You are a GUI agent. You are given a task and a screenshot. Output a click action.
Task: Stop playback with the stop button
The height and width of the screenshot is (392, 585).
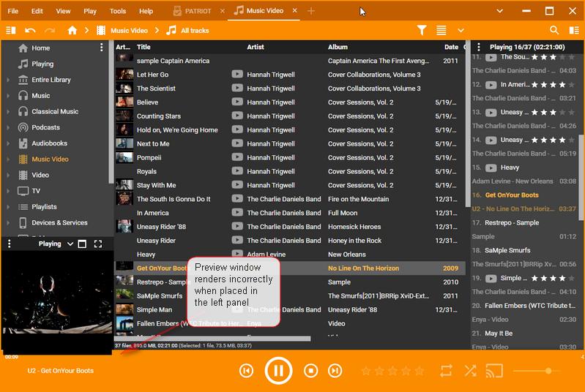tap(310, 371)
